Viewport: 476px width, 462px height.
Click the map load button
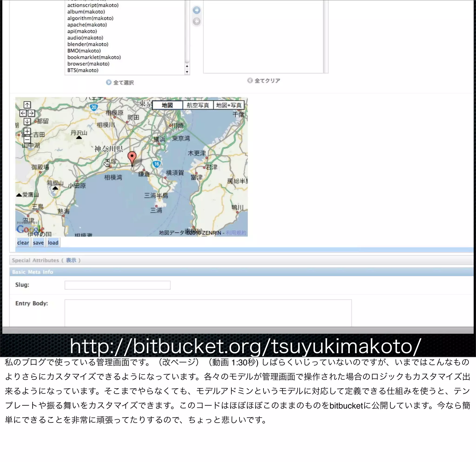(x=53, y=243)
